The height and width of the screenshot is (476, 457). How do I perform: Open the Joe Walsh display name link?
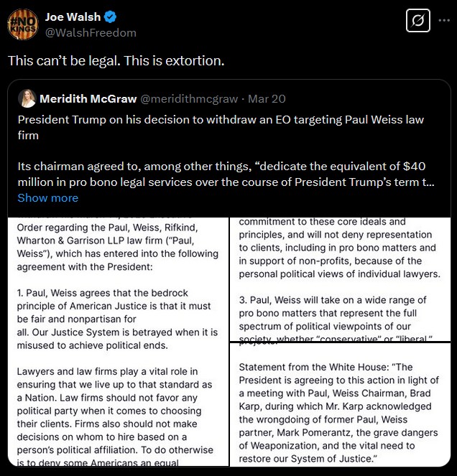tap(73, 17)
